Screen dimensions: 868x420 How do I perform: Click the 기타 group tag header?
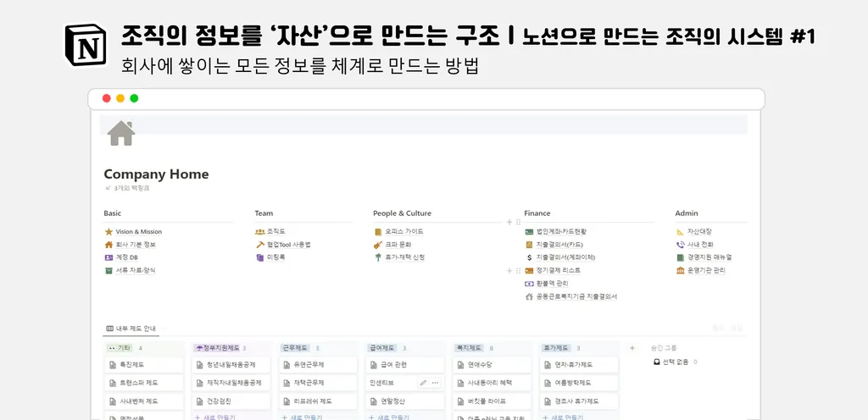(119, 348)
